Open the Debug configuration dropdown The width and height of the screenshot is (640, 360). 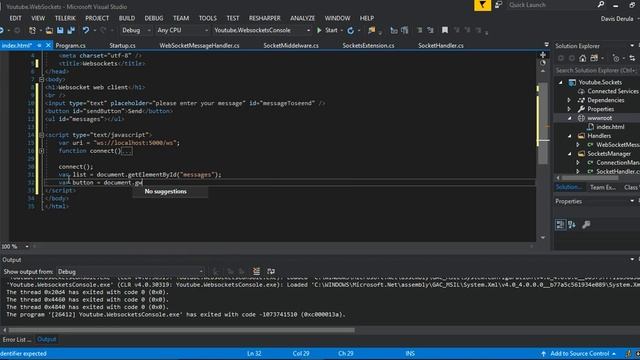click(x=136, y=30)
